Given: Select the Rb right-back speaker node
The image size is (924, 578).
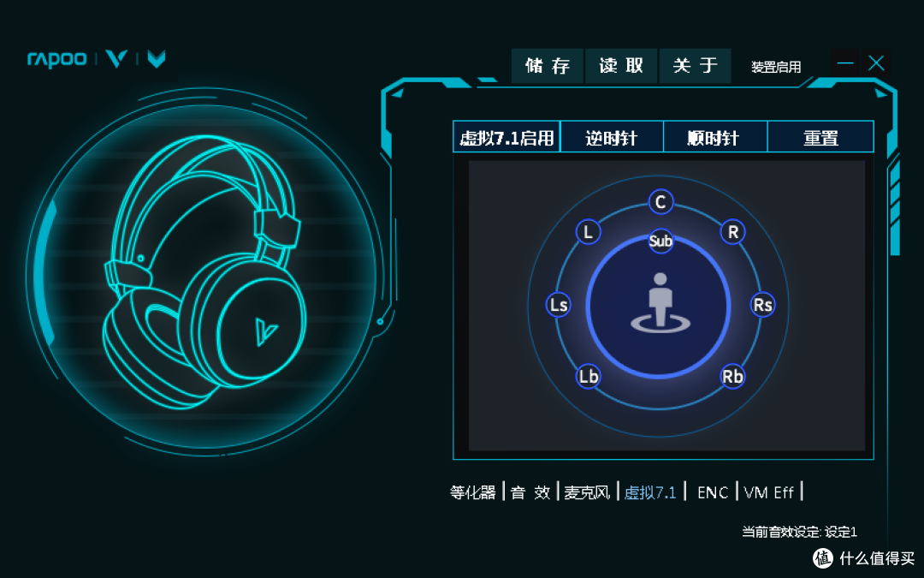Looking at the screenshot, I should coord(733,376).
